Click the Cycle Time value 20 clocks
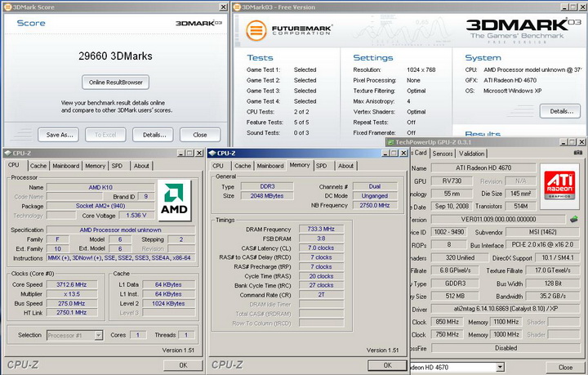Viewport: 588px width, 375px height. 321,276
